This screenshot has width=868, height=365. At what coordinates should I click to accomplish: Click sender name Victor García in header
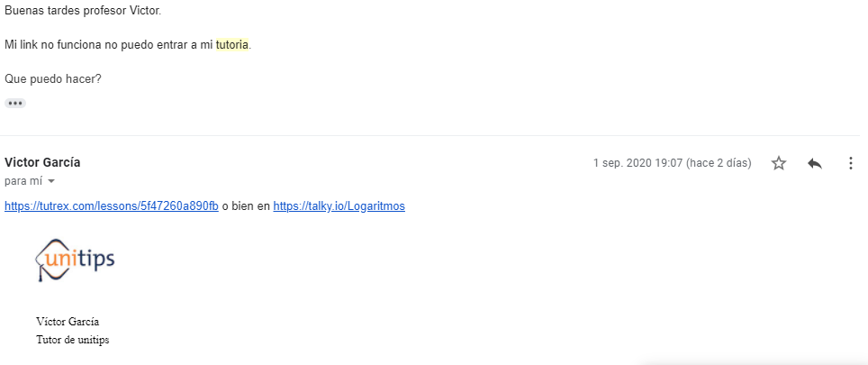click(42, 162)
